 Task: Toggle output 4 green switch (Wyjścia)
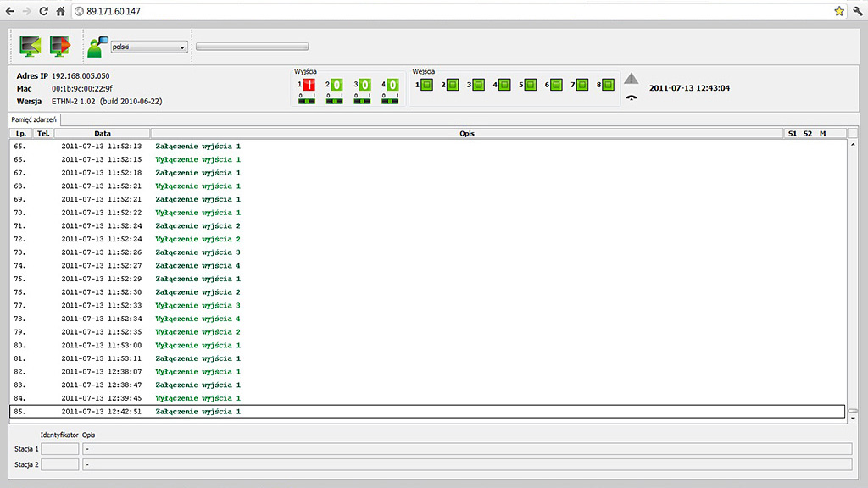pos(392,85)
